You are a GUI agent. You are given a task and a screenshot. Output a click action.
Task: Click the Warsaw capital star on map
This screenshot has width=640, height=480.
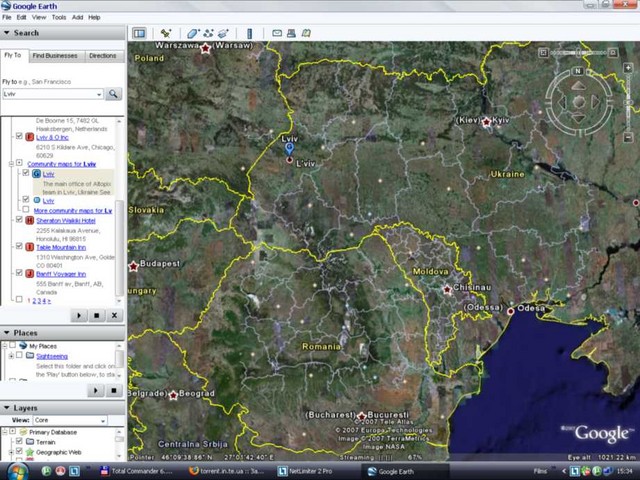[x=205, y=49]
